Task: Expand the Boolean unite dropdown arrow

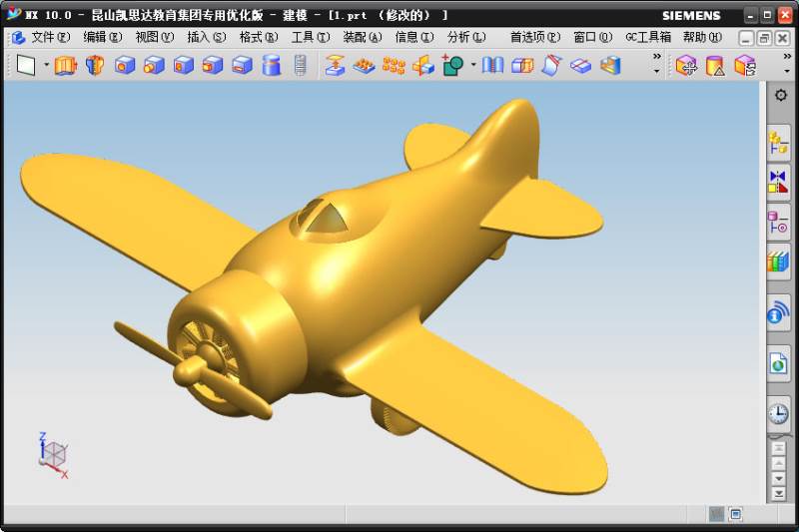Action: click(x=473, y=66)
